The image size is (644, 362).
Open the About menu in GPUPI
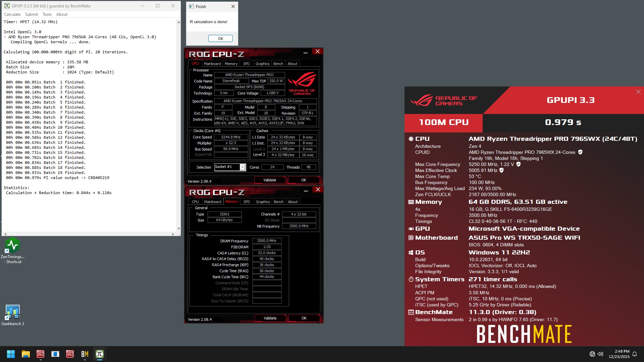pyautogui.click(x=62, y=14)
